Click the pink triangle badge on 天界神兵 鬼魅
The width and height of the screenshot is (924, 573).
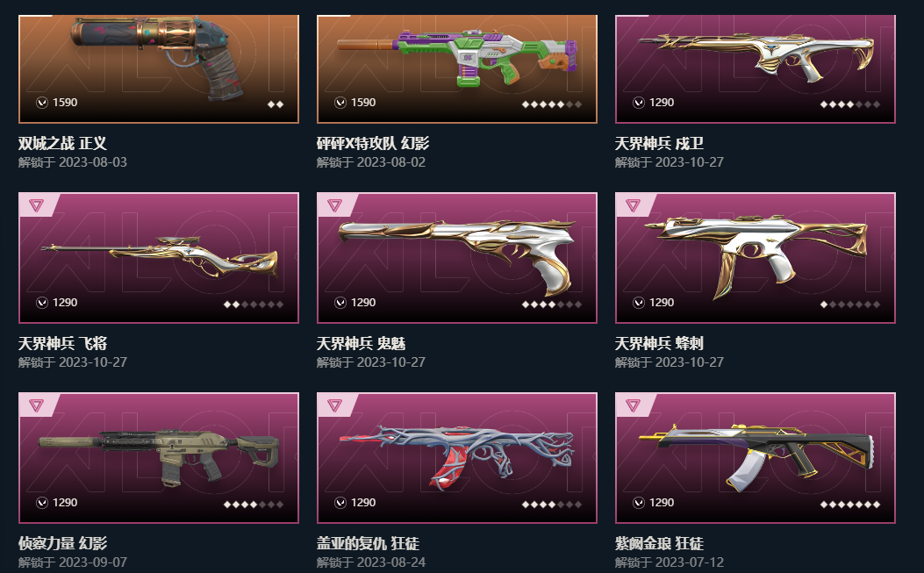tap(334, 205)
